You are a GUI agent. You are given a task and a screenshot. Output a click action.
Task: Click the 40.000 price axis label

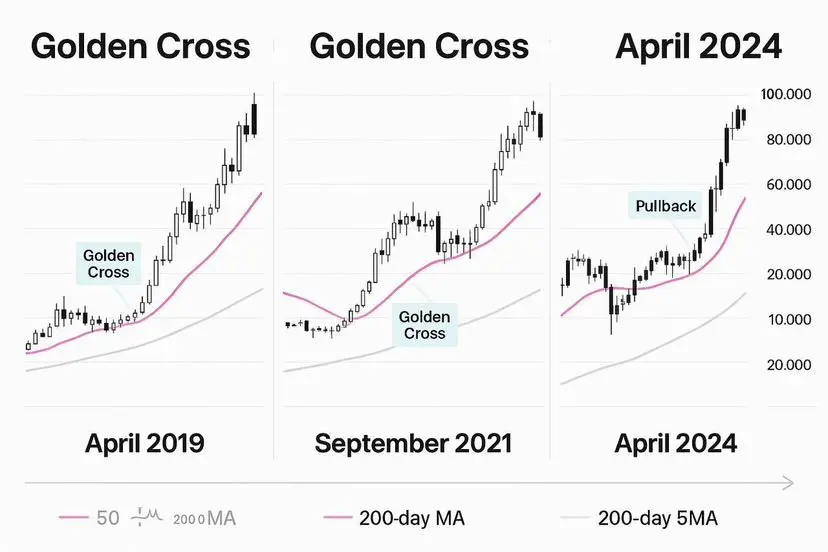point(785,230)
